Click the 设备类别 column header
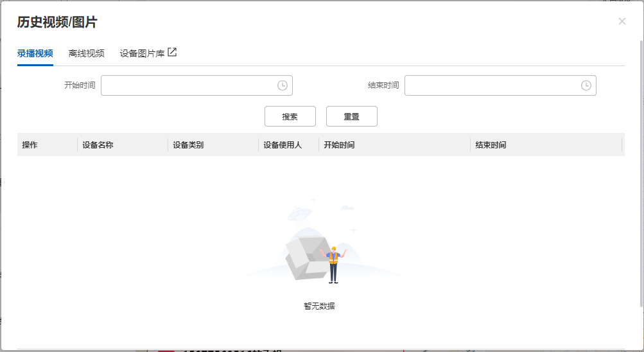 click(213, 145)
